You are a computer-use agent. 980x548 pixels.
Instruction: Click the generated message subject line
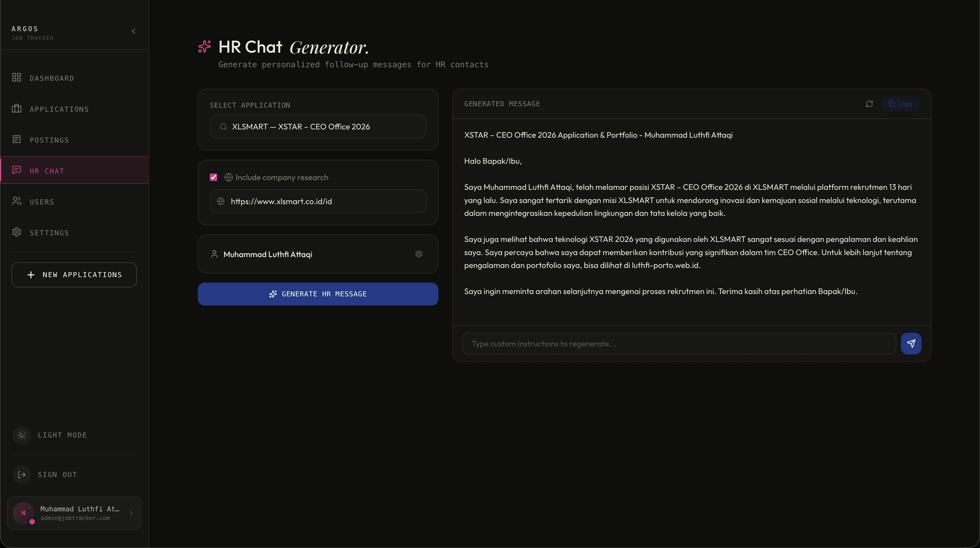coord(598,135)
